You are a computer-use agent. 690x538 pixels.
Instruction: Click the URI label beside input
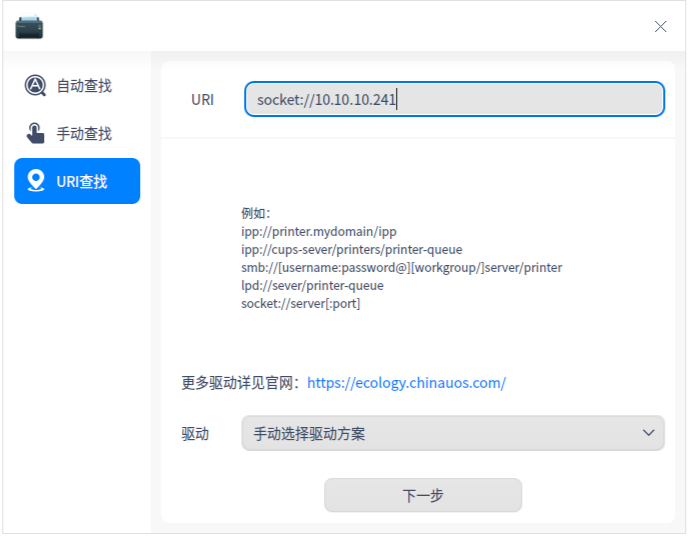pyautogui.click(x=202, y=100)
